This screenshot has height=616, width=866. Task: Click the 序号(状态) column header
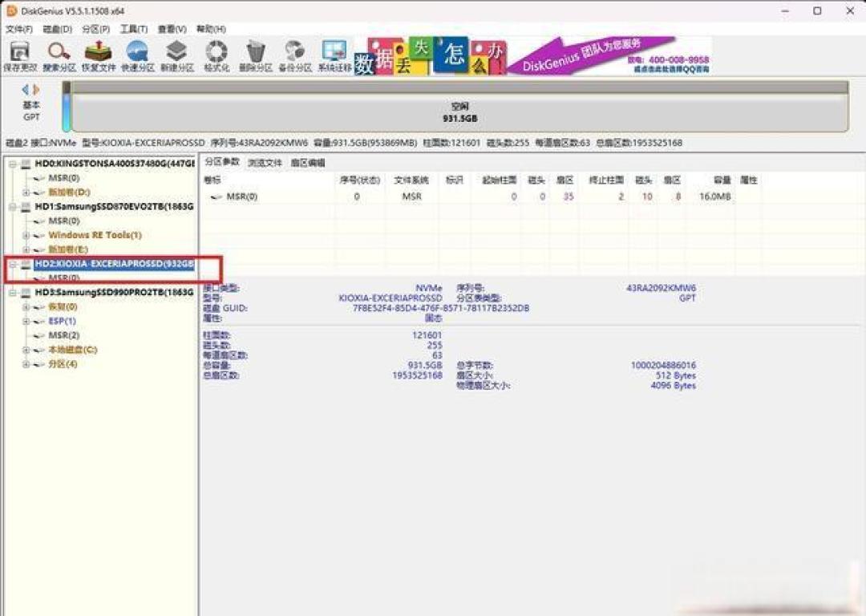click(x=360, y=180)
